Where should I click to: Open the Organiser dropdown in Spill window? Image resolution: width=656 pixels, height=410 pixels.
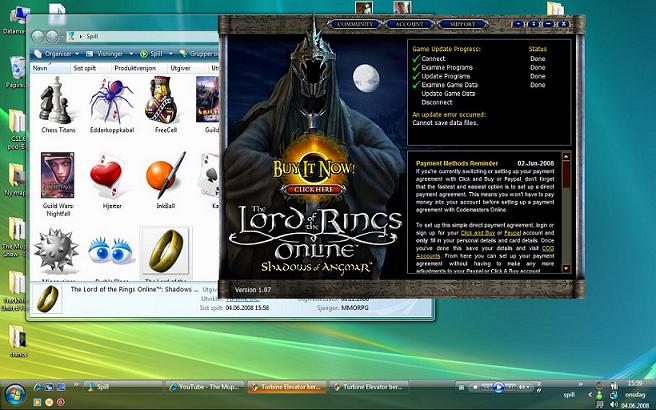click(56, 54)
